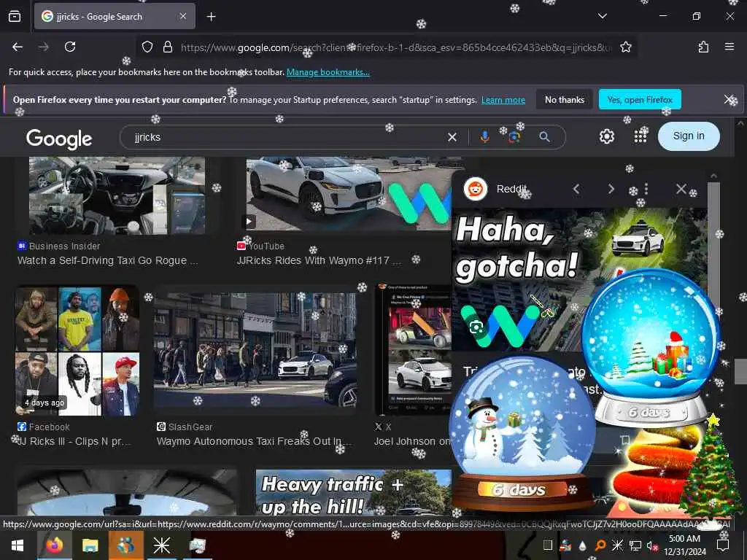Reload the current Google page
The height and width of the screenshot is (560, 747).
70,47
